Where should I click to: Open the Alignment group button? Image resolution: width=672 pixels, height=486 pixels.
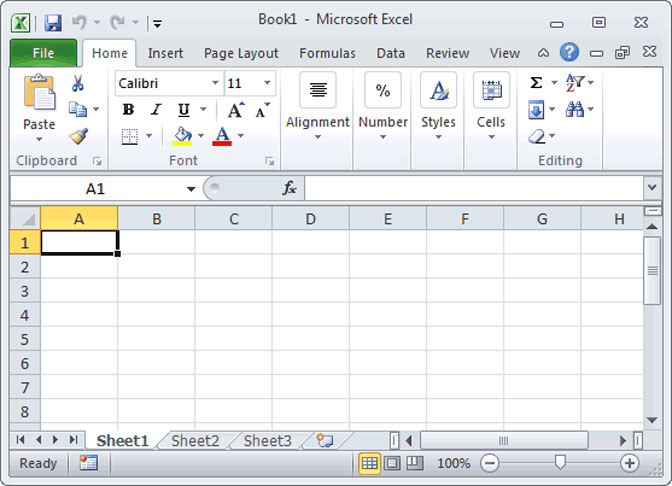pos(318,107)
